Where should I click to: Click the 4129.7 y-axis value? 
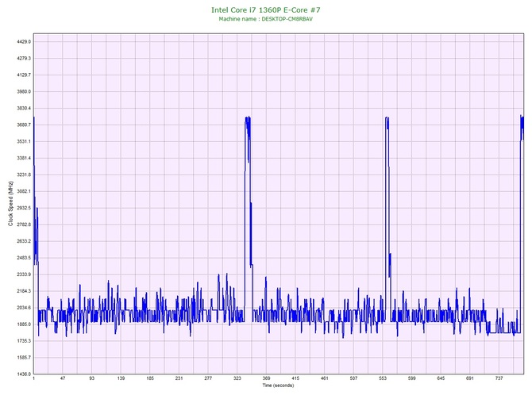(x=24, y=75)
